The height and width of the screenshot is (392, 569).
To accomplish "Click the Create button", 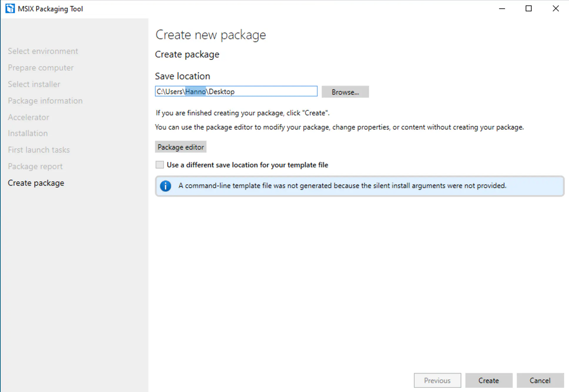I will (x=488, y=380).
